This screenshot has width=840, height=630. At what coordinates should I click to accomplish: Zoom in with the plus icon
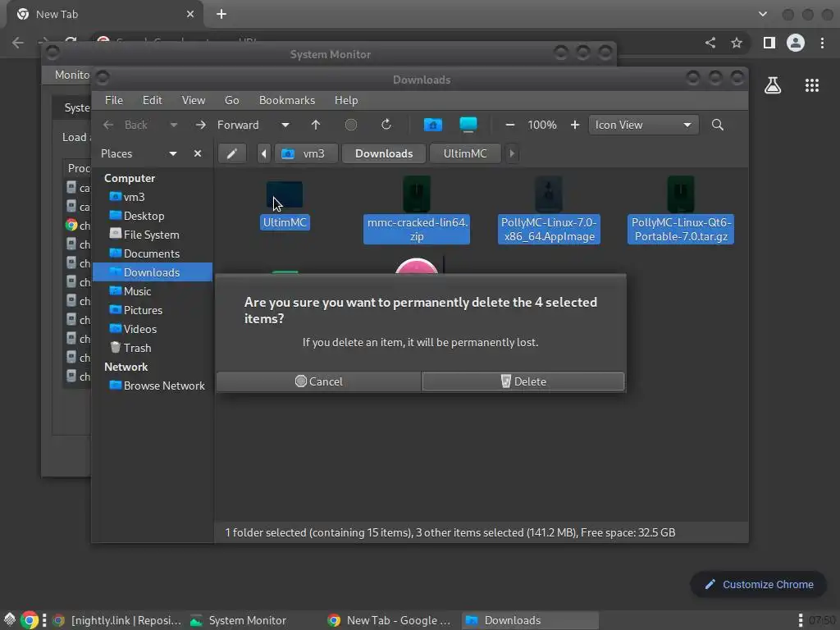[575, 125]
